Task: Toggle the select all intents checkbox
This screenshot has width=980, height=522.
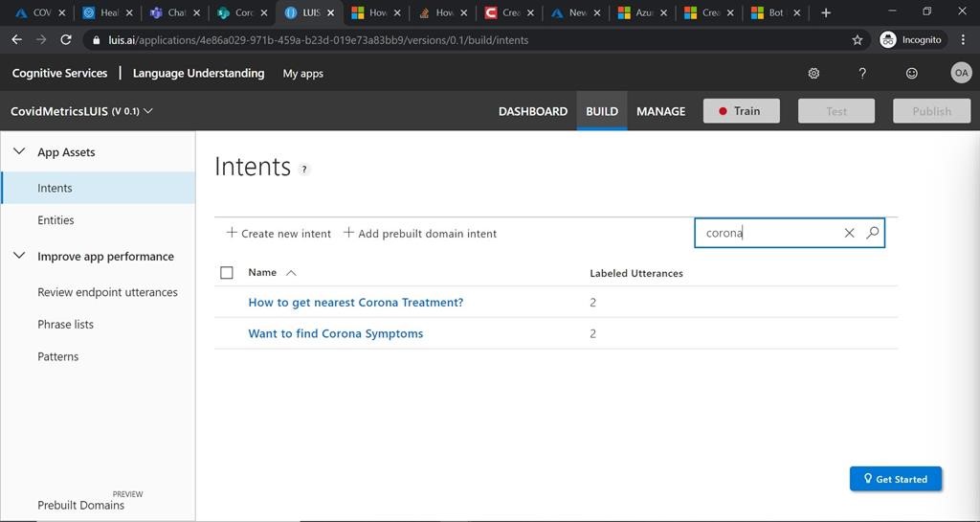Action: (x=227, y=273)
